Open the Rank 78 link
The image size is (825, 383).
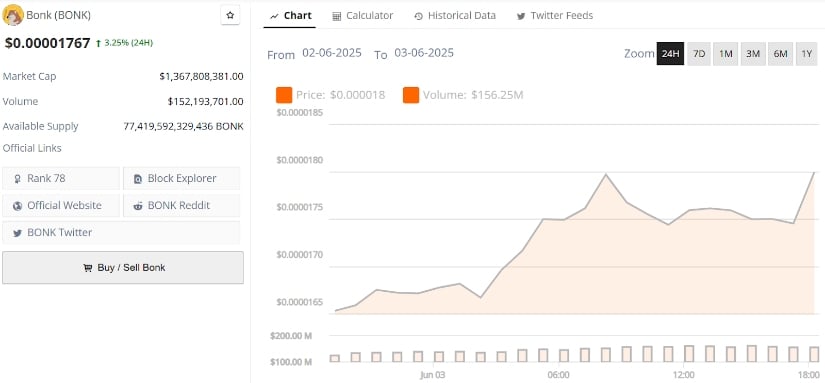(x=61, y=178)
